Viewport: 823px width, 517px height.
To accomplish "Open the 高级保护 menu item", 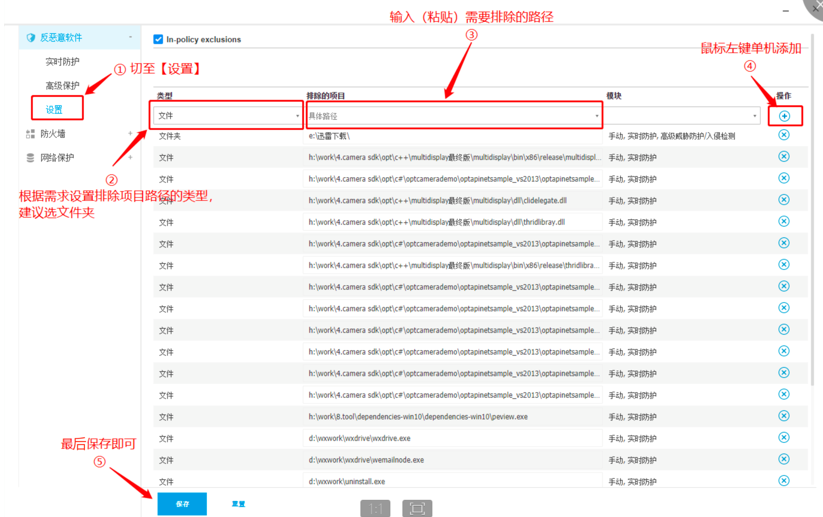I will pyautogui.click(x=62, y=86).
